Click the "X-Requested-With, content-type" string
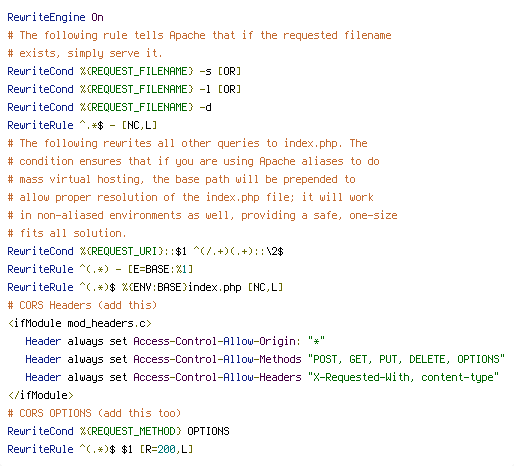This screenshot has height=466, width=514. pyautogui.click(x=403, y=377)
